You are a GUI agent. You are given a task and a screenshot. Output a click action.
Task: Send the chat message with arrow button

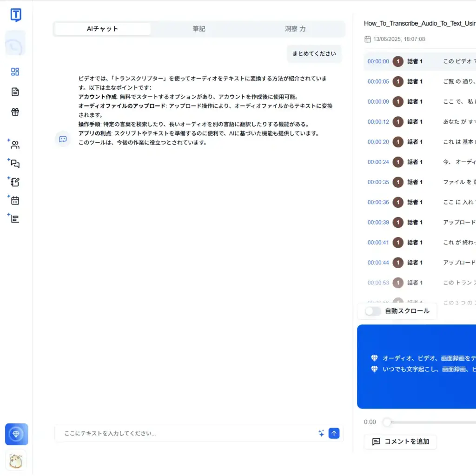pyautogui.click(x=334, y=433)
